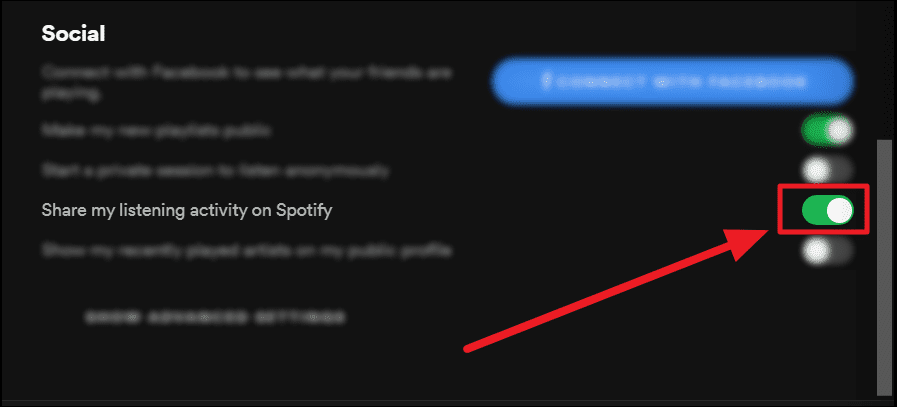This screenshot has width=897, height=407.
Task: Select the blurred private session row label
Action: pos(216,171)
